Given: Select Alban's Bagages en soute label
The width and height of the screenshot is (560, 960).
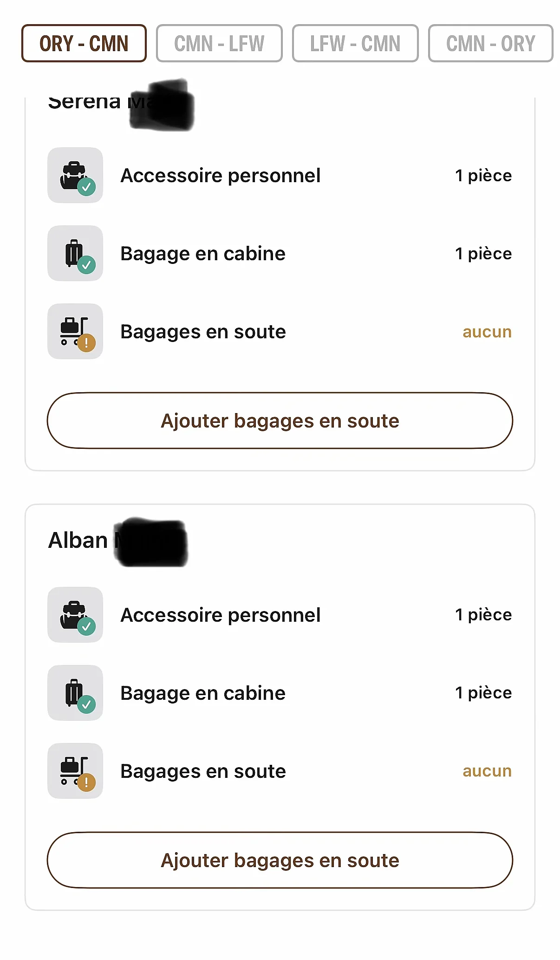Looking at the screenshot, I should (203, 772).
